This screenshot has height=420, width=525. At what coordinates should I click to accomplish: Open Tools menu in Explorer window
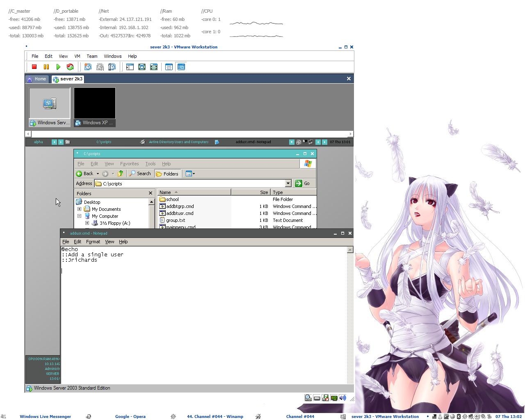[x=150, y=164]
